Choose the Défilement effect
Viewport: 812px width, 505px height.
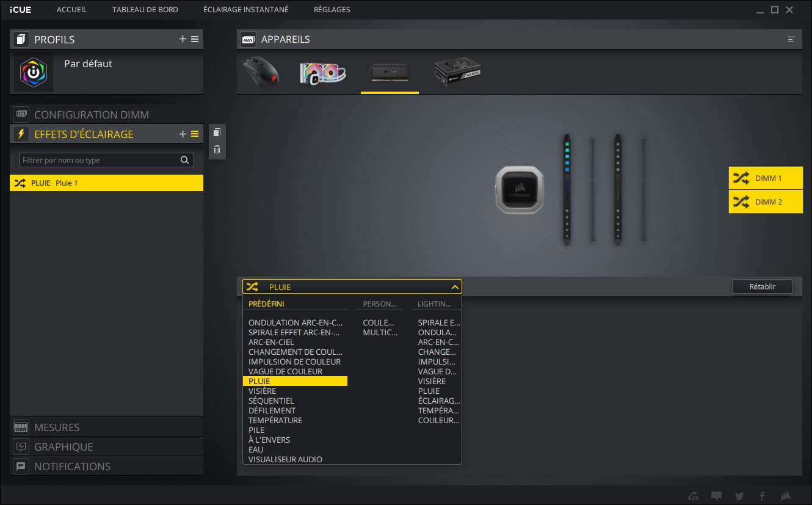click(x=272, y=410)
